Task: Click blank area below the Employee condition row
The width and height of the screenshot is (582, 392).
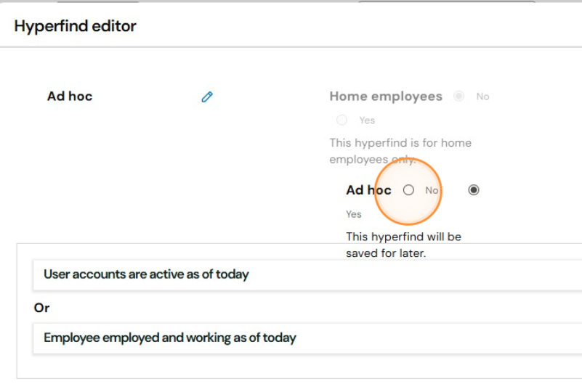Action: point(297,367)
